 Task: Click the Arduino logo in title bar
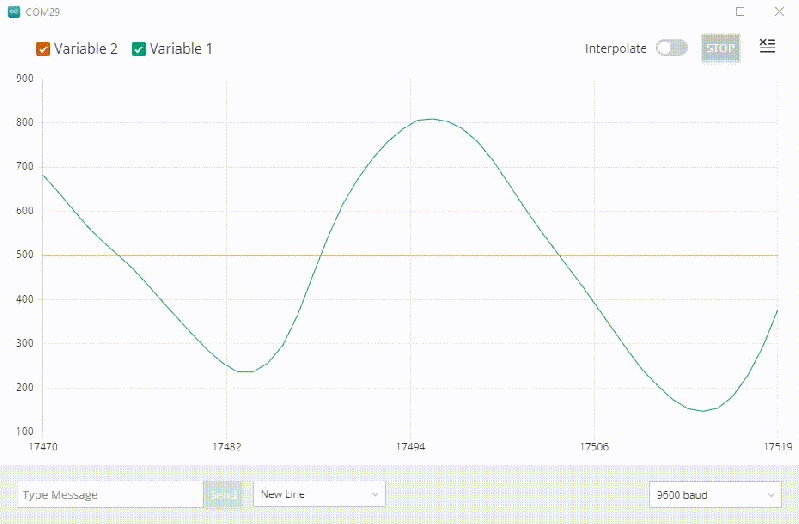(13, 12)
